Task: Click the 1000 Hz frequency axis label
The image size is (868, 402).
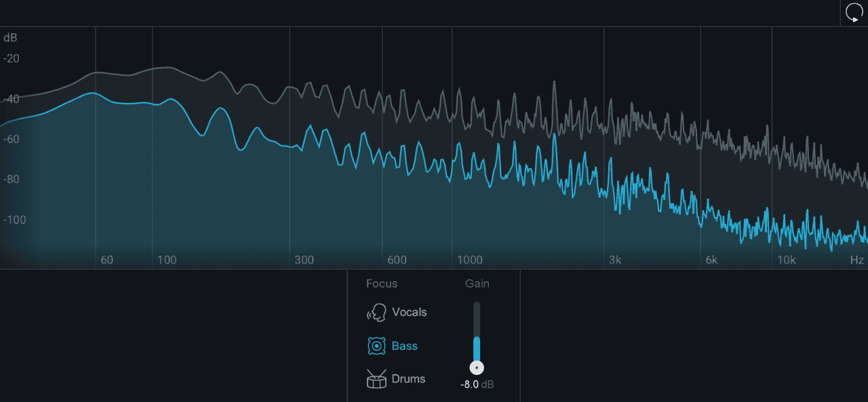Action: pos(469,260)
